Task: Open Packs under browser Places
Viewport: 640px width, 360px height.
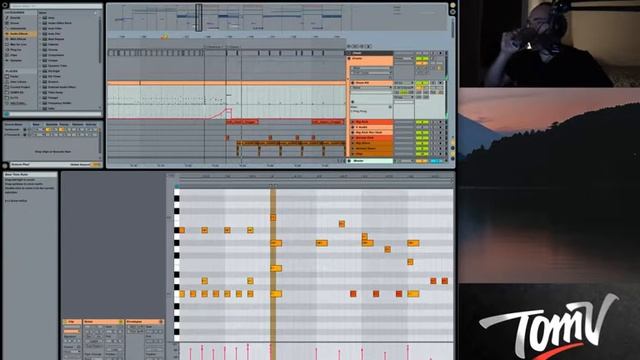Action: tap(14, 76)
